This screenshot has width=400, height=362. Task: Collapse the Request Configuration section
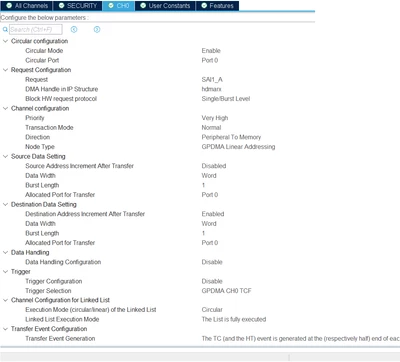[5, 70]
